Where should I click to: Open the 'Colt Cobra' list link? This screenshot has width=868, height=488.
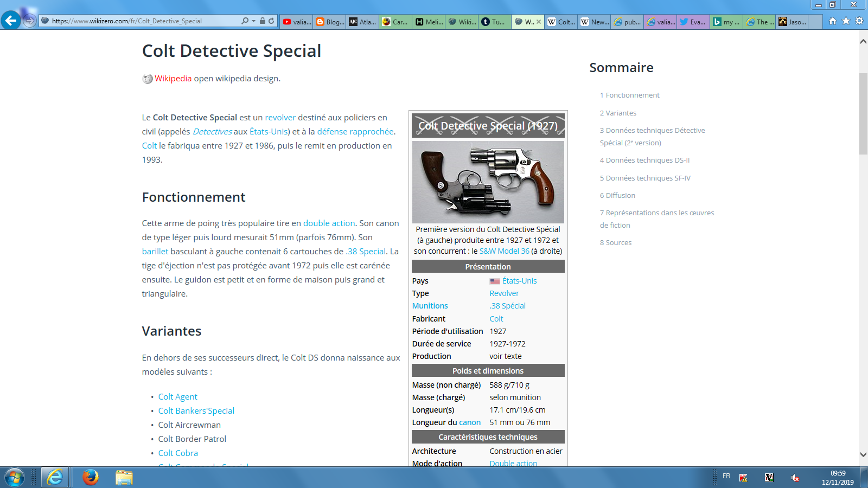(178, 453)
